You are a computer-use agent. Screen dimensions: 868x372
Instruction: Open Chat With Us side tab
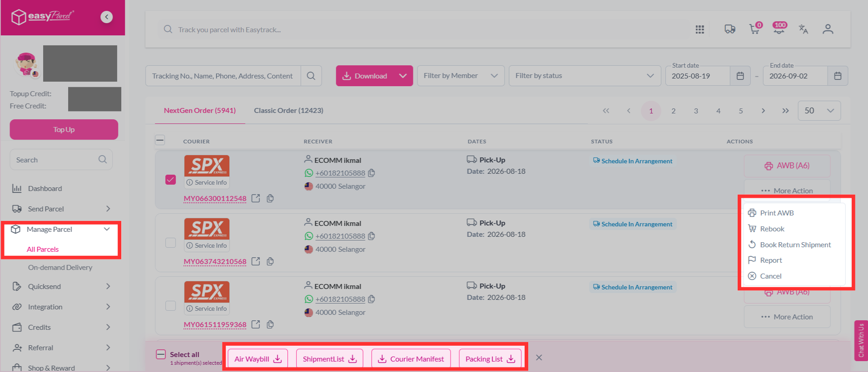tap(861, 340)
